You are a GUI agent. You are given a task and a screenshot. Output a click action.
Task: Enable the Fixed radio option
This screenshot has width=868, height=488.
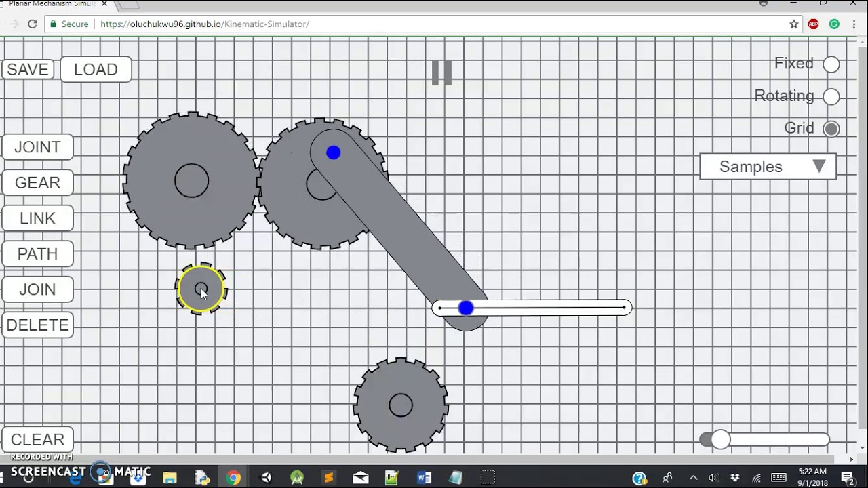pyautogui.click(x=831, y=64)
